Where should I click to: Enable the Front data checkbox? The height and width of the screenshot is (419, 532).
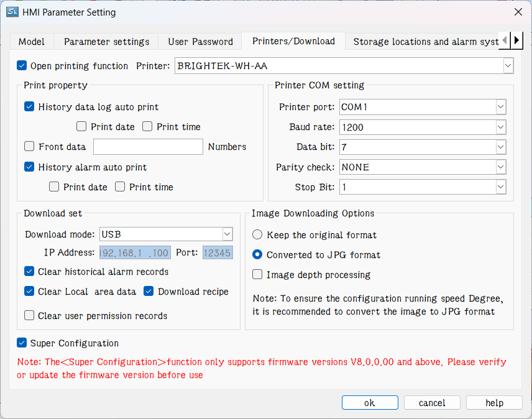[29, 147]
